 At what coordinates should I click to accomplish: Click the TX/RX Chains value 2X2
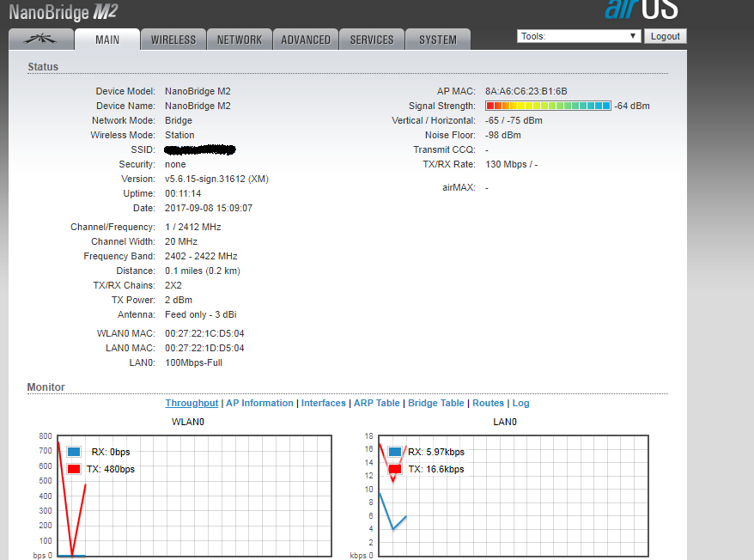(173, 285)
